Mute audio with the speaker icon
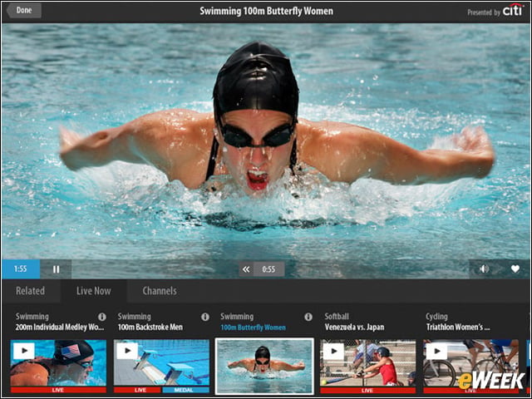The image size is (532, 399). click(484, 268)
